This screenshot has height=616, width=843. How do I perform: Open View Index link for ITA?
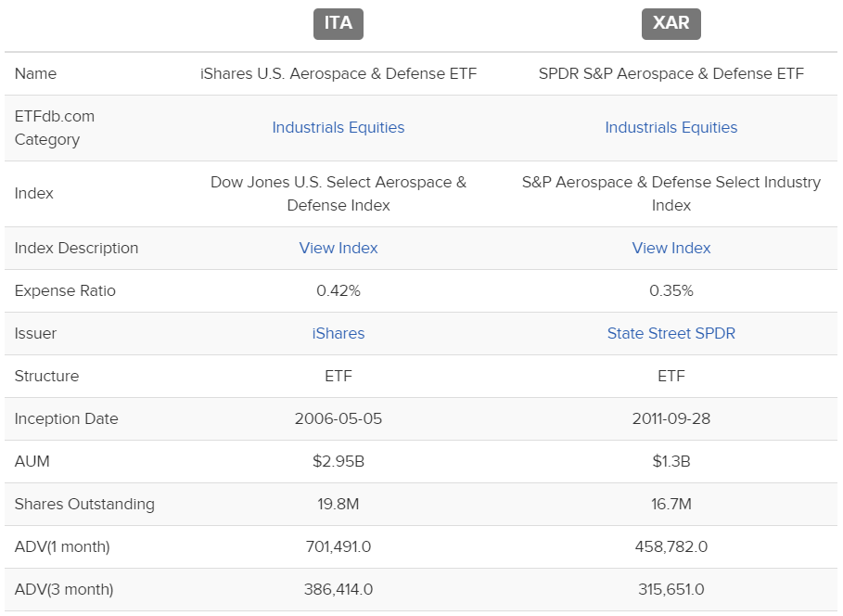tap(338, 248)
